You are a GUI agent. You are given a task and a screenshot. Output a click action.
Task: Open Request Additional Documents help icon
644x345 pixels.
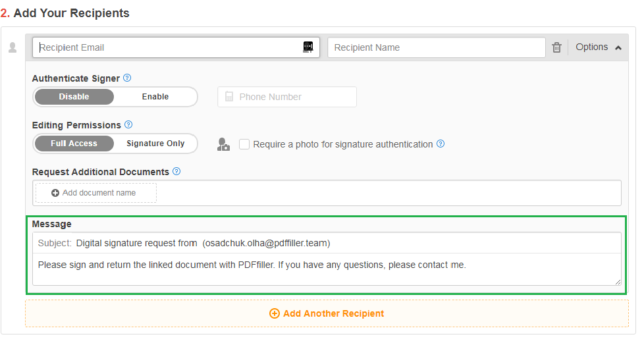(176, 171)
